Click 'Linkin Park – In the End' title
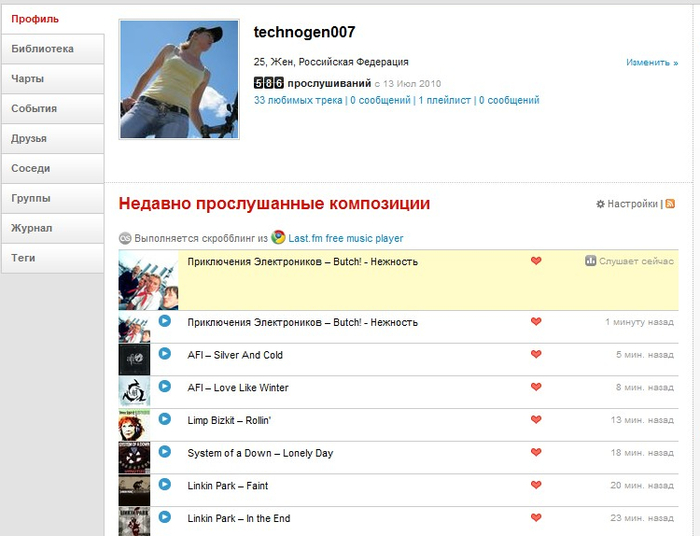700x536 pixels. pos(239,519)
